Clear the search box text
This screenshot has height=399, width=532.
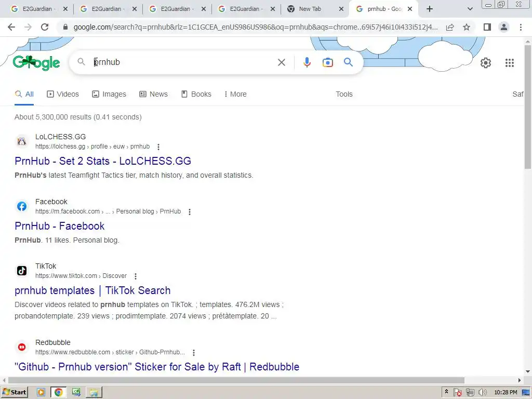tap(281, 62)
